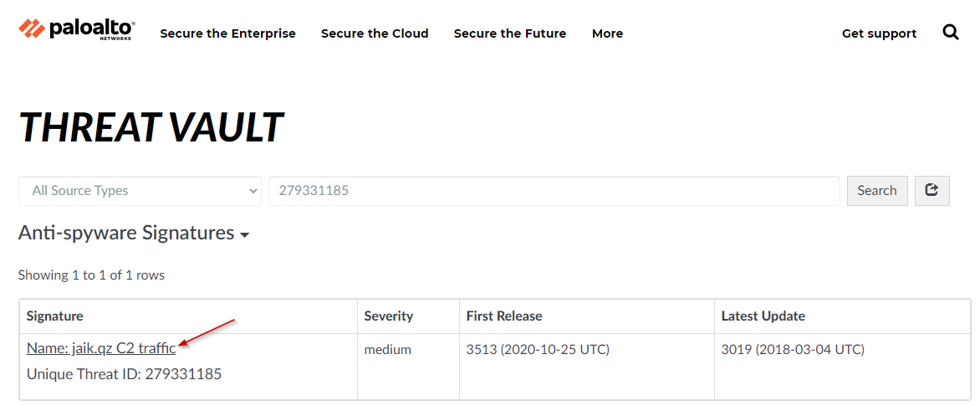Click the medium severity cell
This screenshot has height=406, width=980.
point(387,349)
